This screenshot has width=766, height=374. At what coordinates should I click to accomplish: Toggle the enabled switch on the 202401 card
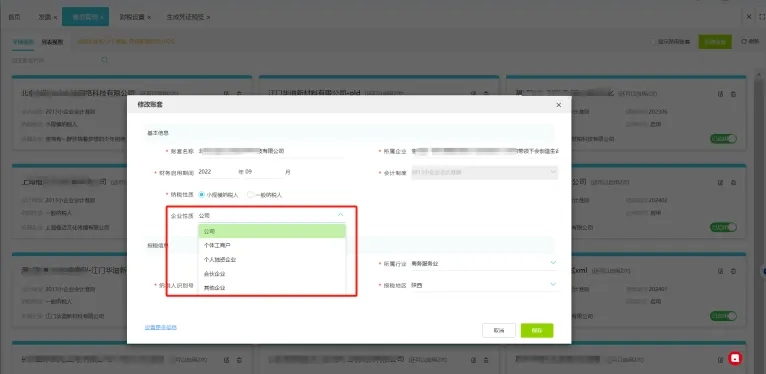pyautogui.click(x=723, y=316)
